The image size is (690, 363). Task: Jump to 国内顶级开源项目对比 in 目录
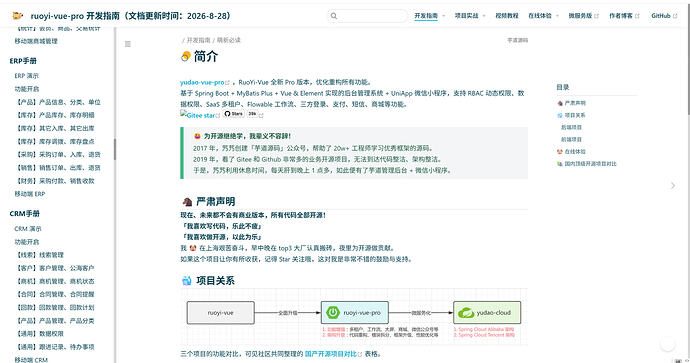591,164
